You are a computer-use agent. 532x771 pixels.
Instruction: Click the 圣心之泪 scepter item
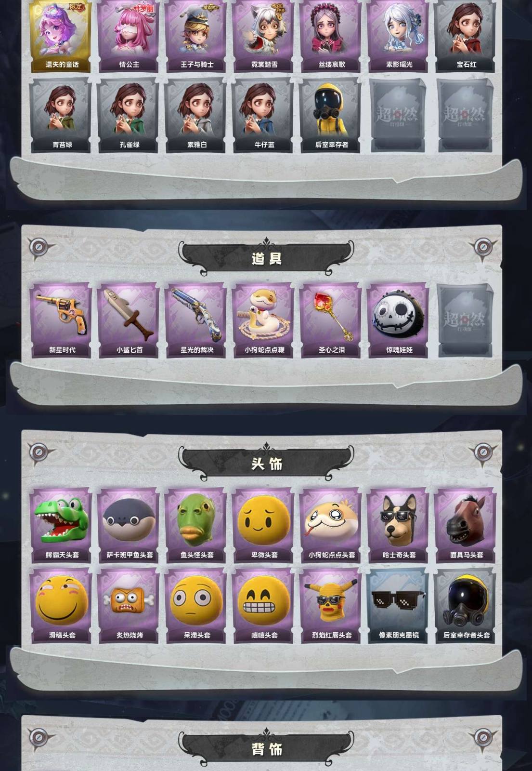pyautogui.click(x=331, y=320)
